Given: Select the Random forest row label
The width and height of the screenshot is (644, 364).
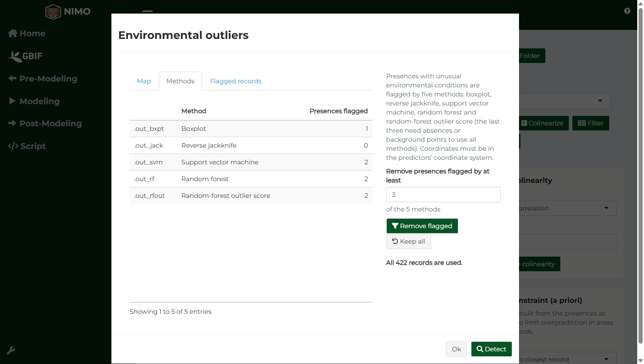Looking at the screenshot, I should tap(205, 179).
